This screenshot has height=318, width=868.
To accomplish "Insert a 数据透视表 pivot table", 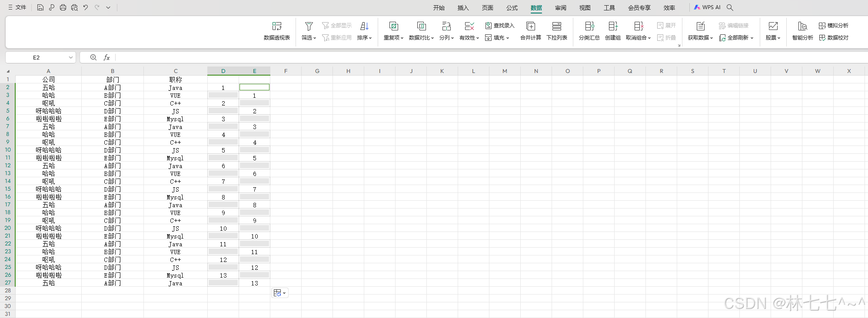I will point(277,31).
